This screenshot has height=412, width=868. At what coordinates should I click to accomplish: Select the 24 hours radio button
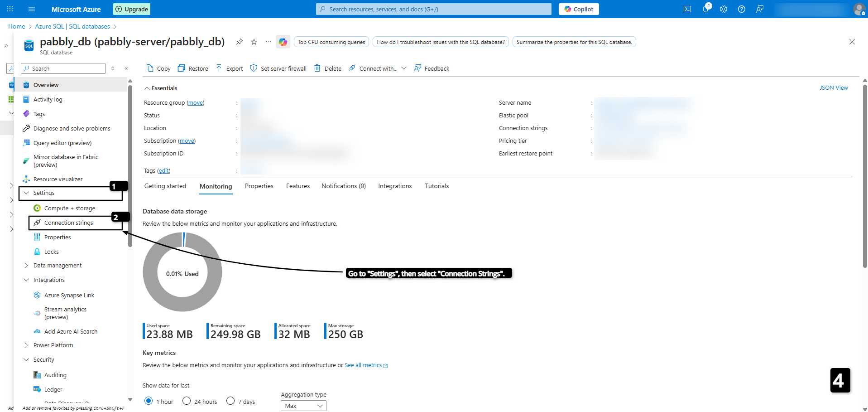[187, 401]
